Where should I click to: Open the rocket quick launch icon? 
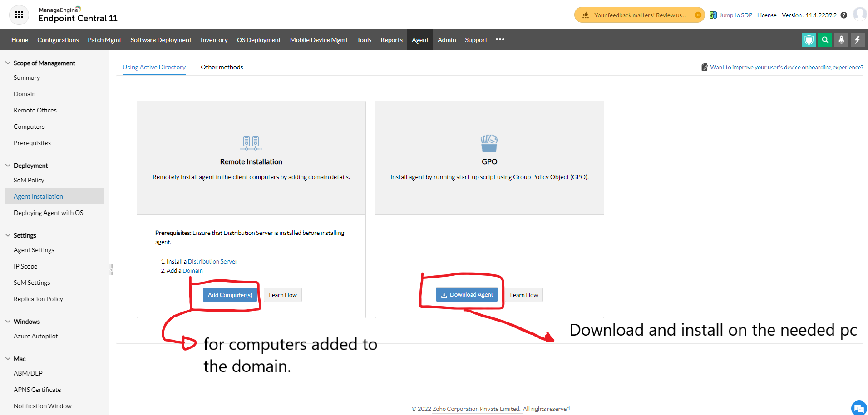pos(841,40)
